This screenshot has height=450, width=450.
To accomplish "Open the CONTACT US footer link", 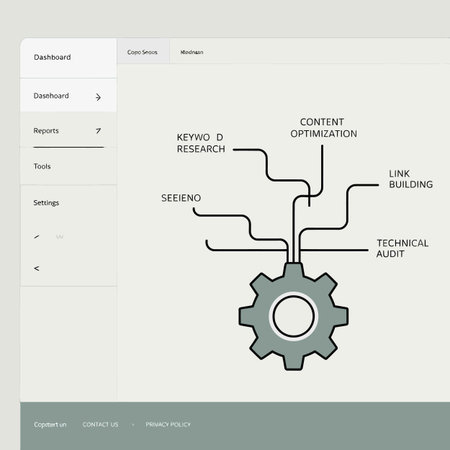I will click(x=100, y=425).
